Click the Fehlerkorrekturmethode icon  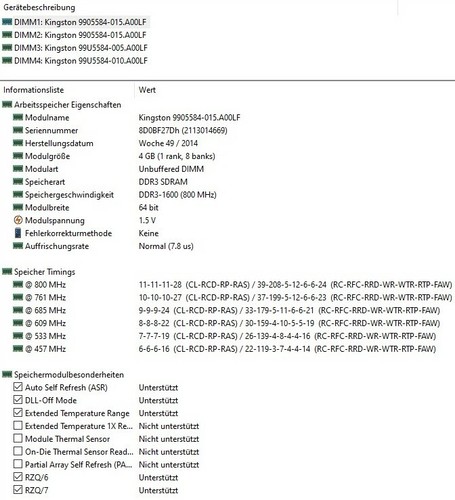[x=18, y=233]
